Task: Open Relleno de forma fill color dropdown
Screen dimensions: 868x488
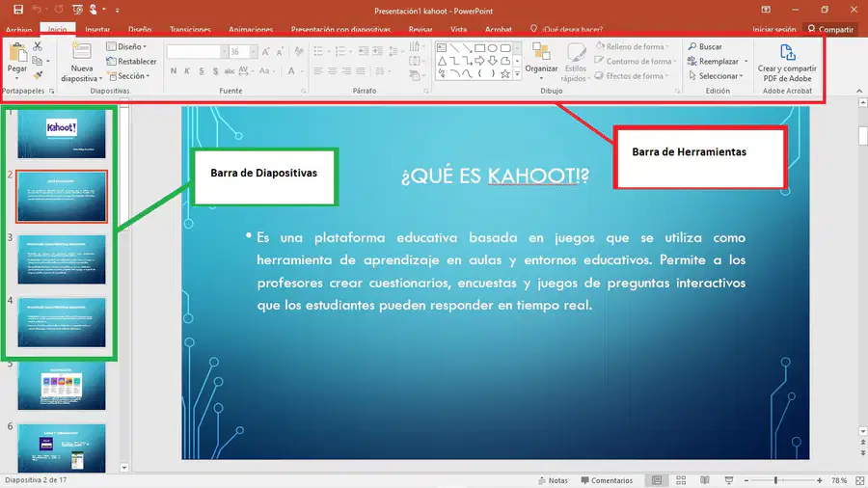Action: (x=632, y=46)
